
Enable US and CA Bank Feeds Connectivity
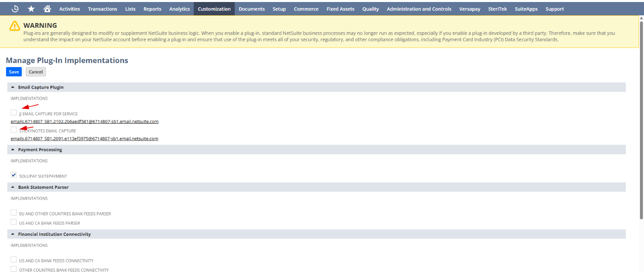tap(14, 260)
